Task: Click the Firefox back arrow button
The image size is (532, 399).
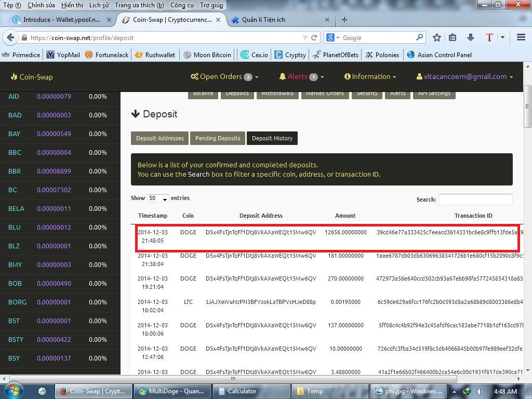Action: (10, 37)
